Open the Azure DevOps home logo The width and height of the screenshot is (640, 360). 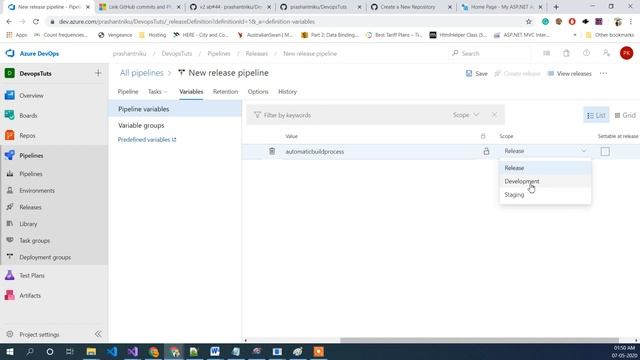click(32, 53)
